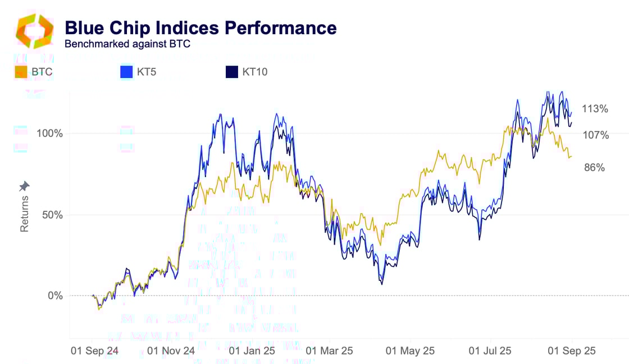
Task: Click the 0% y-axis tick label
Action: point(54,296)
